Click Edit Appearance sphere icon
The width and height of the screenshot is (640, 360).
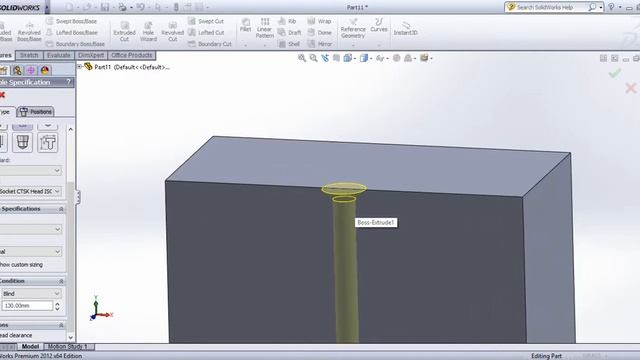click(x=396, y=58)
